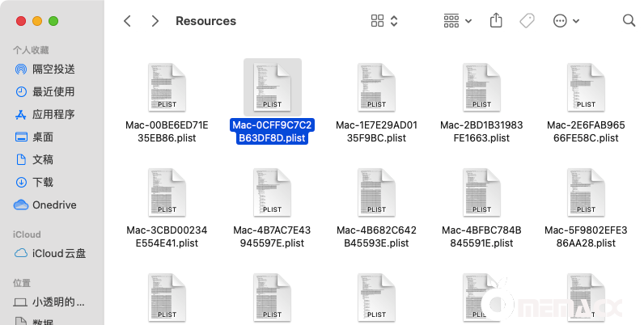Select Mac-1E7E29AD0135F9BC.plist file icon
This screenshot has width=644, height=325.
[x=377, y=87]
